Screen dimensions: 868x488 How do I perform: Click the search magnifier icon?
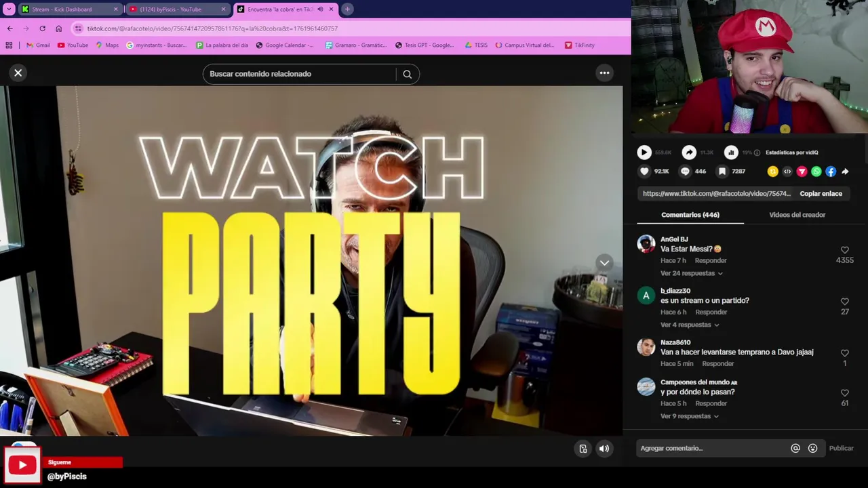(x=408, y=74)
